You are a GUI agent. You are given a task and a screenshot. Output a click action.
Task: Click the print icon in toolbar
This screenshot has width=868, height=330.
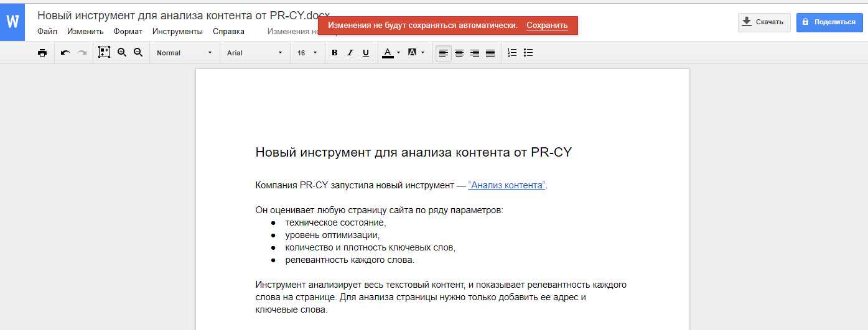[x=42, y=53]
